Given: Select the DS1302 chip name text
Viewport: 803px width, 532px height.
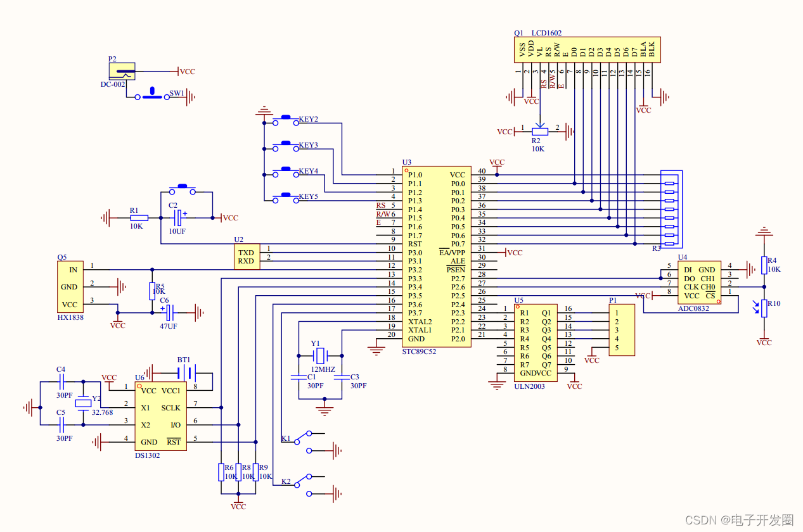Looking at the screenshot, I should point(148,455).
